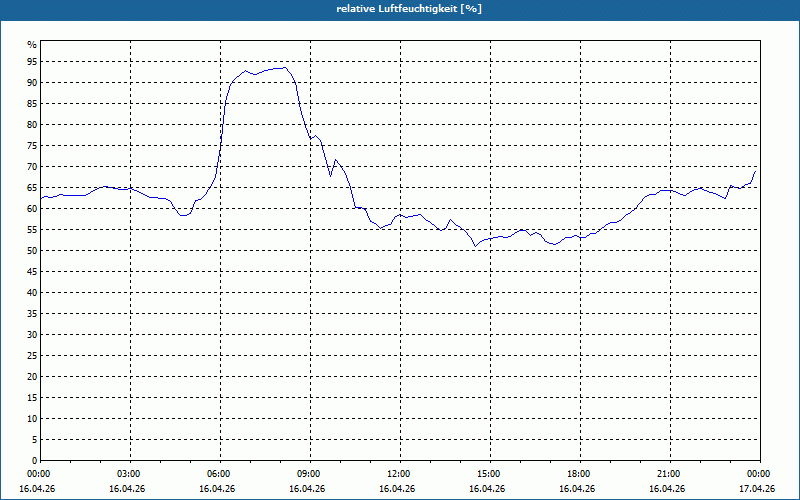This screenshot has width=800, height=500.
Task: Select the 03:00 time label
Action: pyautogui.click(x=131, y=474)
